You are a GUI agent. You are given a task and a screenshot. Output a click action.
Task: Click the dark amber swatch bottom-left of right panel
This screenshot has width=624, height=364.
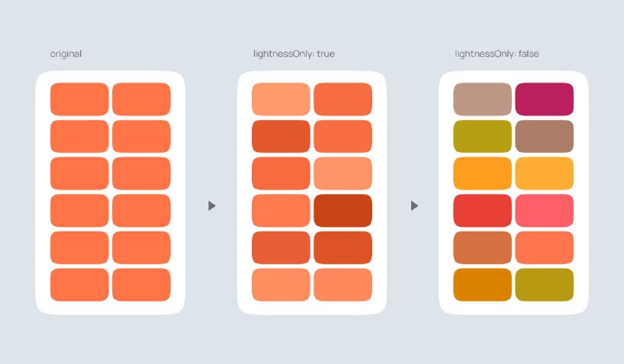(482, 284)
